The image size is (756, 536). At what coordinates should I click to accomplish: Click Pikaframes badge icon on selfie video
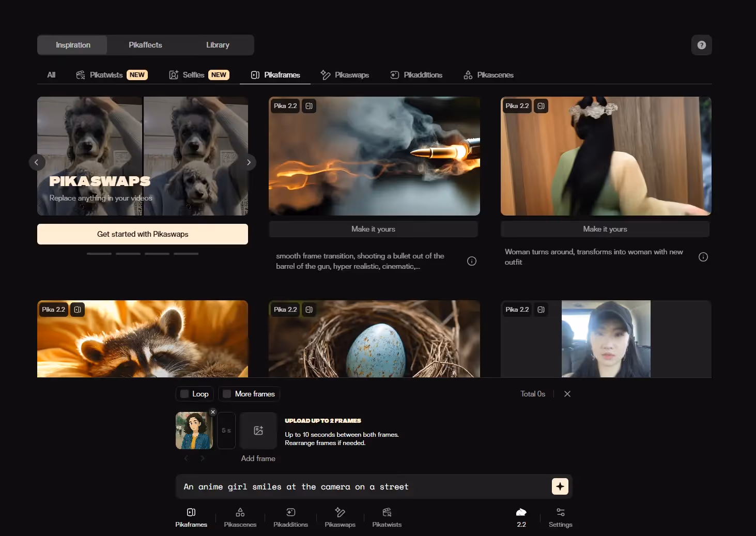(x=541, y=310)
